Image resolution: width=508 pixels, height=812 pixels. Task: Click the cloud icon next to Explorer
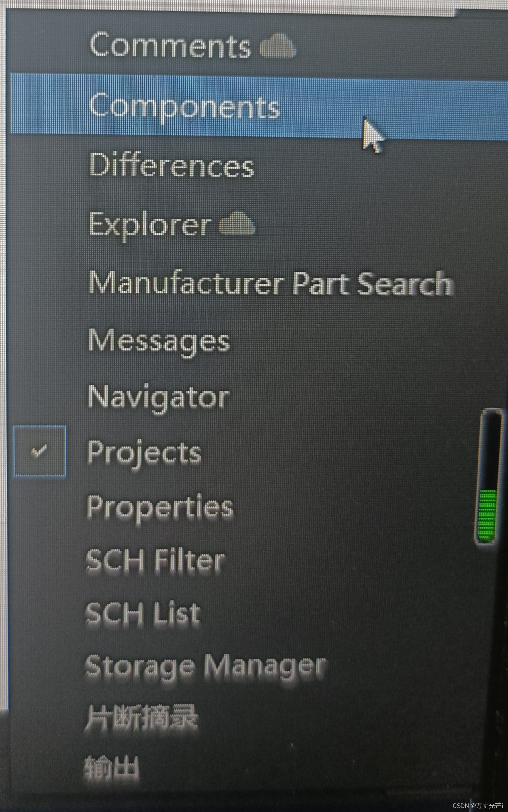tap(237, 224)
